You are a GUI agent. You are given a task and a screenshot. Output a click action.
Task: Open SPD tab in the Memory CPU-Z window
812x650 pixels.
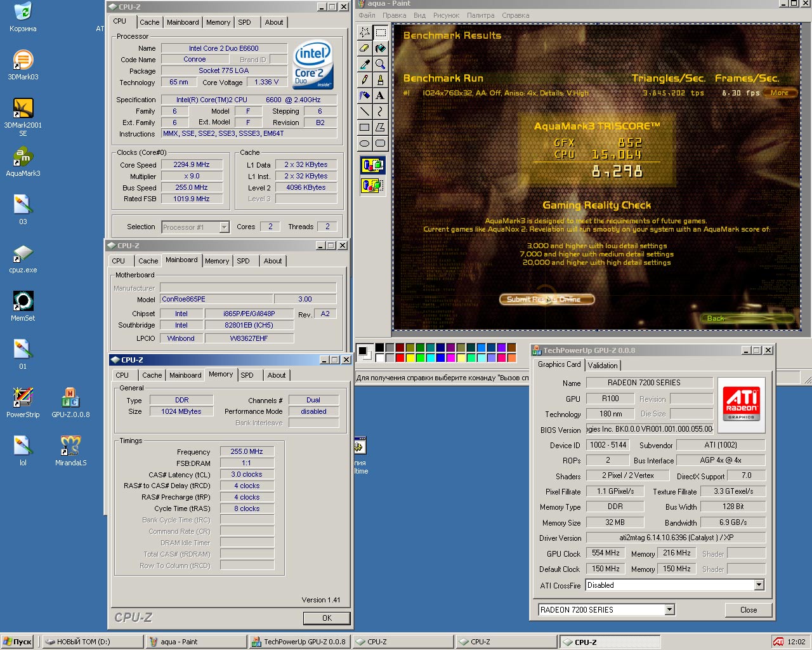coord(247,375)
